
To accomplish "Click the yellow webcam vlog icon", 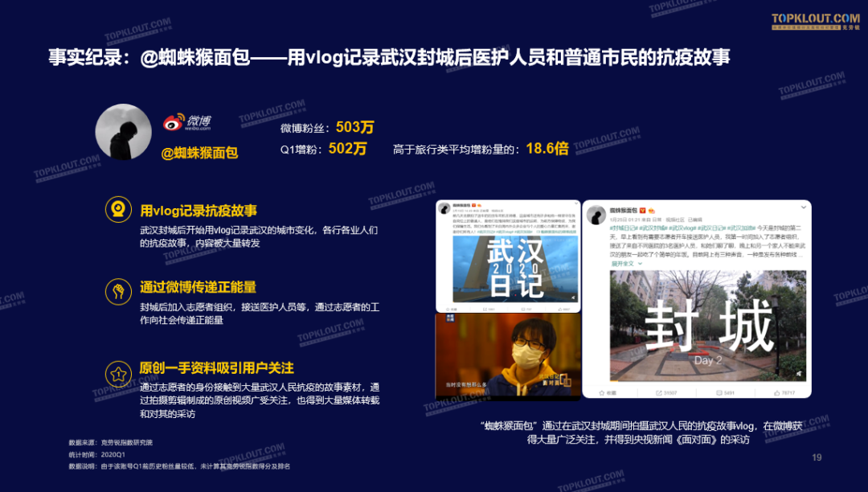I will click(118, 209).
